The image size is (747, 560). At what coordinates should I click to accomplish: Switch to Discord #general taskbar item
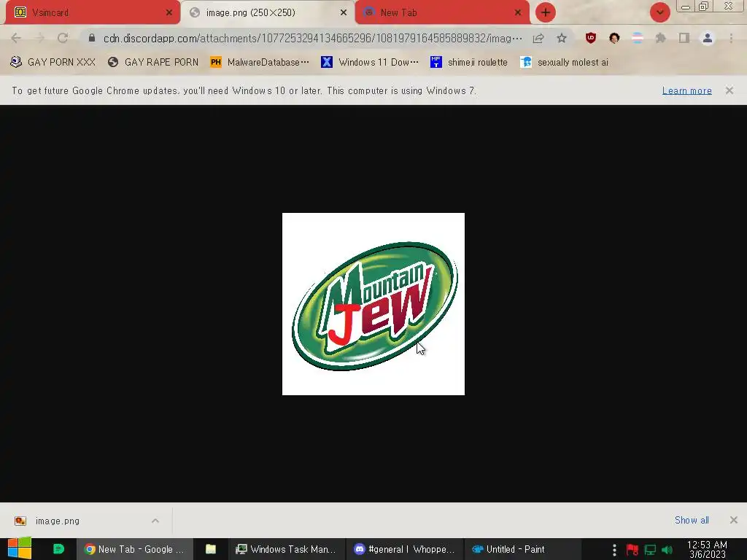(404, 549)
